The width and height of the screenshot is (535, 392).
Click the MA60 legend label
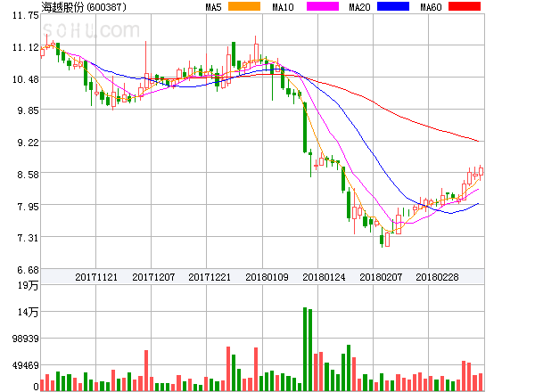click(431, 7)
